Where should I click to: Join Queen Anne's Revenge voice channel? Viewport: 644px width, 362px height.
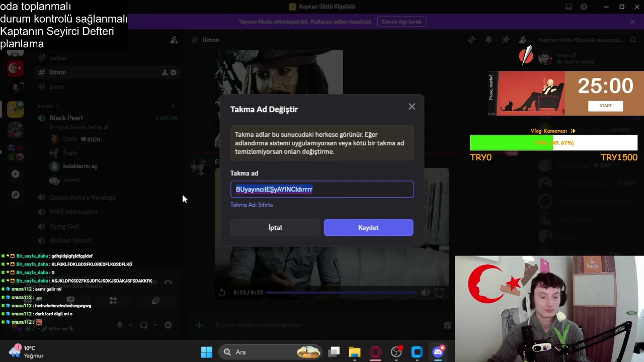click(107, 198)
